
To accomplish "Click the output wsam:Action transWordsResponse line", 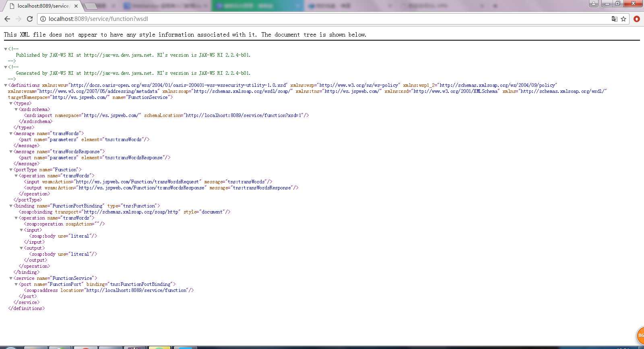I will (x=161, y=188).
